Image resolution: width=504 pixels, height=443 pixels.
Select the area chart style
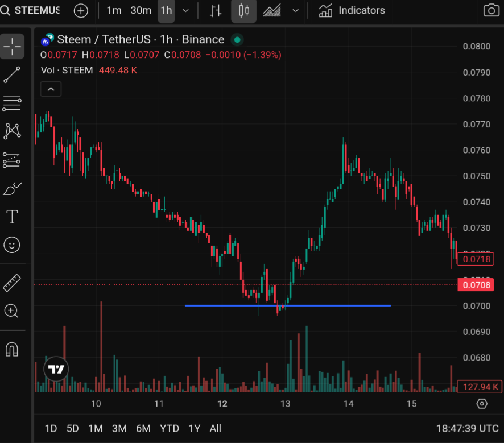tap(272, 11)
